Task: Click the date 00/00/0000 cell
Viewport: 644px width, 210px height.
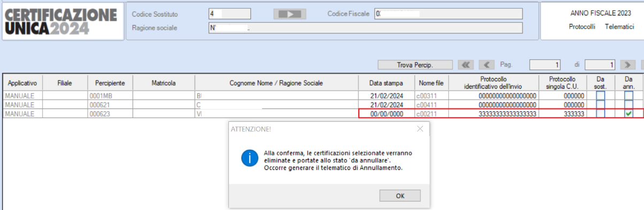Action: (x=386, y=113)
